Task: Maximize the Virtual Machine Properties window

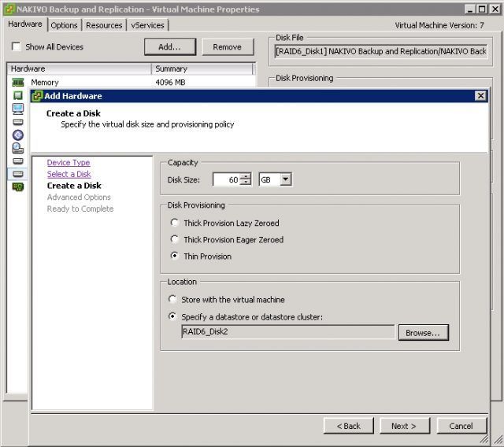Action: (482, 9)
